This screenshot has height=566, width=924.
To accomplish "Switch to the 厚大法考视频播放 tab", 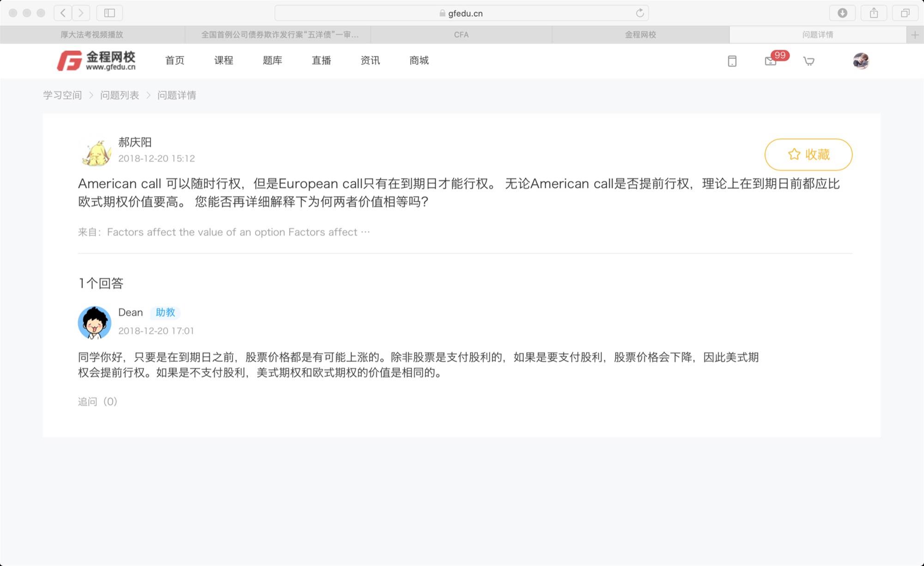I will click(92, 35).
